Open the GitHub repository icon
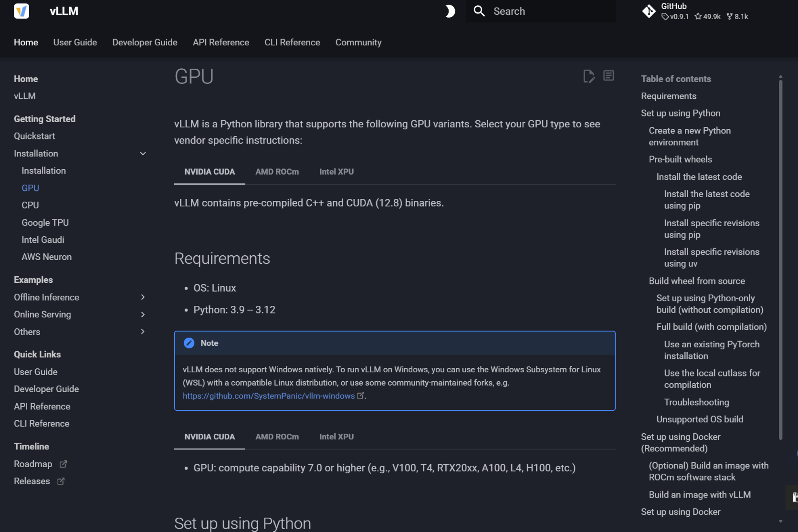Screen dimensions: 798x532 (x=649, y=11)
